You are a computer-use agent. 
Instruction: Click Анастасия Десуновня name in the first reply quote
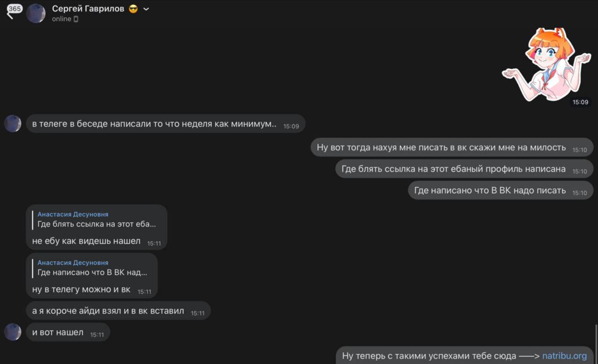point(73,214)
